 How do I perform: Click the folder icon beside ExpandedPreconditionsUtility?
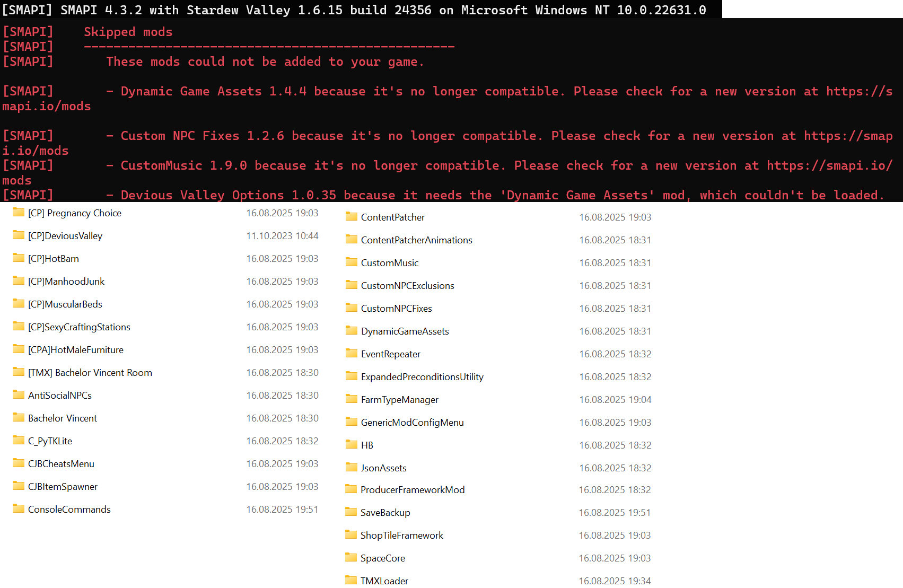click(351, 376)
